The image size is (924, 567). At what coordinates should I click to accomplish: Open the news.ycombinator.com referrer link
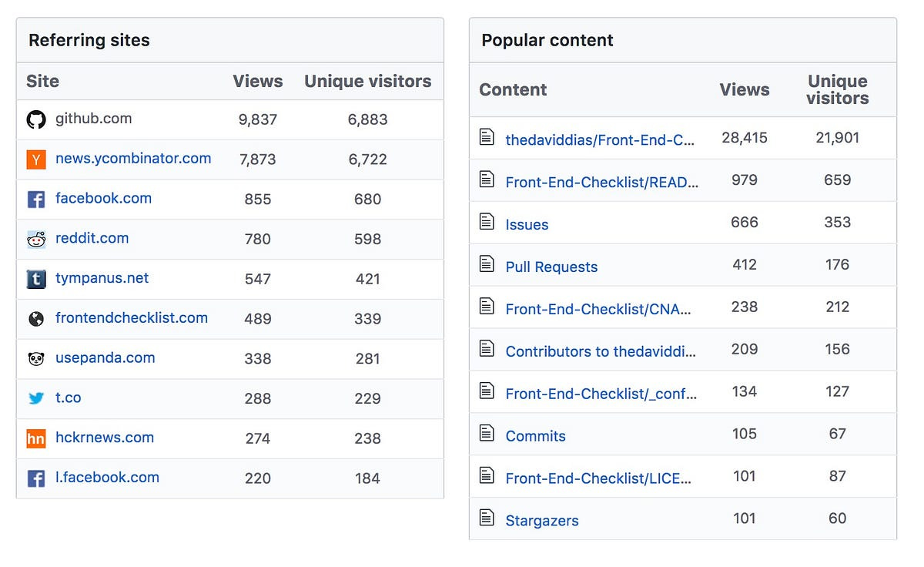133,159
